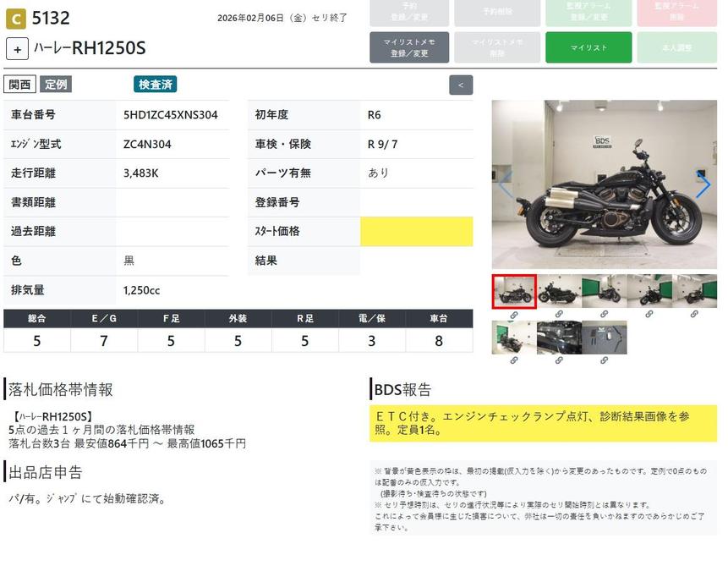Click the C grade badge next to 5132
Screen dimensions: 728x566
point(15,18)
